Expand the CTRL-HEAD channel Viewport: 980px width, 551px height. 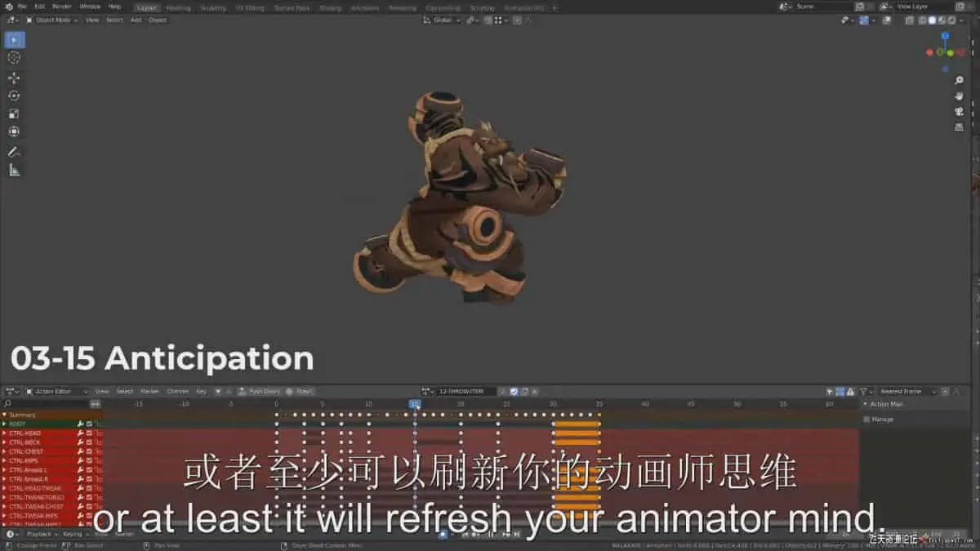tap(4, 433)
